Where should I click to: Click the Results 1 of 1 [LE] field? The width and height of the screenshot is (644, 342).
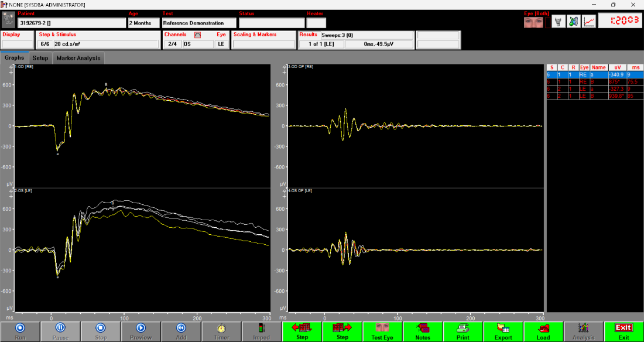pos(321,45)
